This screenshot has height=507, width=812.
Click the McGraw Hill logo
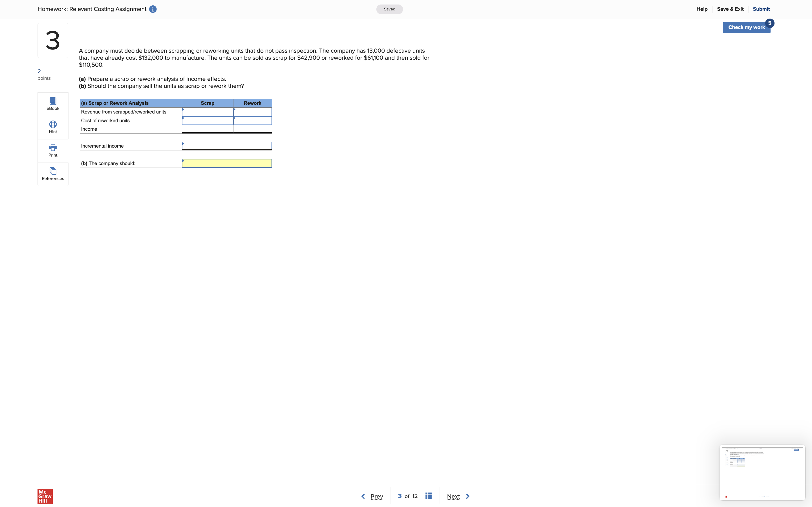point(45,496)
